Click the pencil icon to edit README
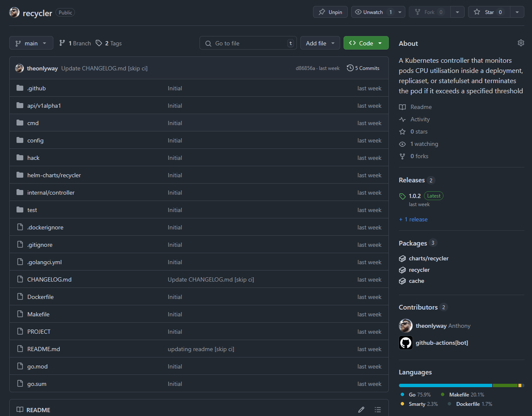The height and width of the screenshot is (416, 532). 361,410
